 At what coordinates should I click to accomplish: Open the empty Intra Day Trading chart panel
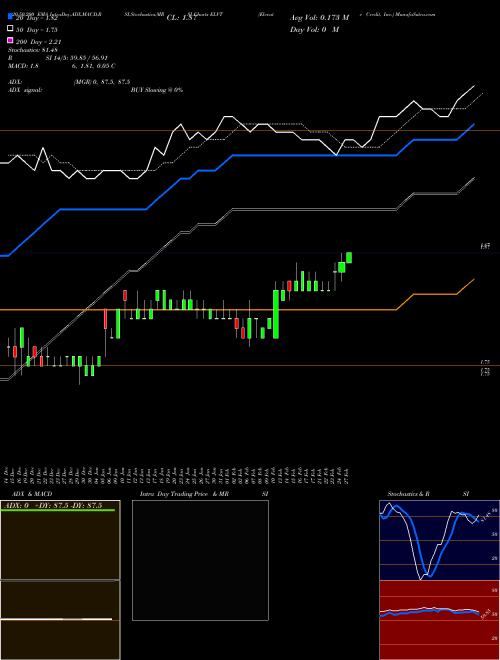[x=200, y=560]
